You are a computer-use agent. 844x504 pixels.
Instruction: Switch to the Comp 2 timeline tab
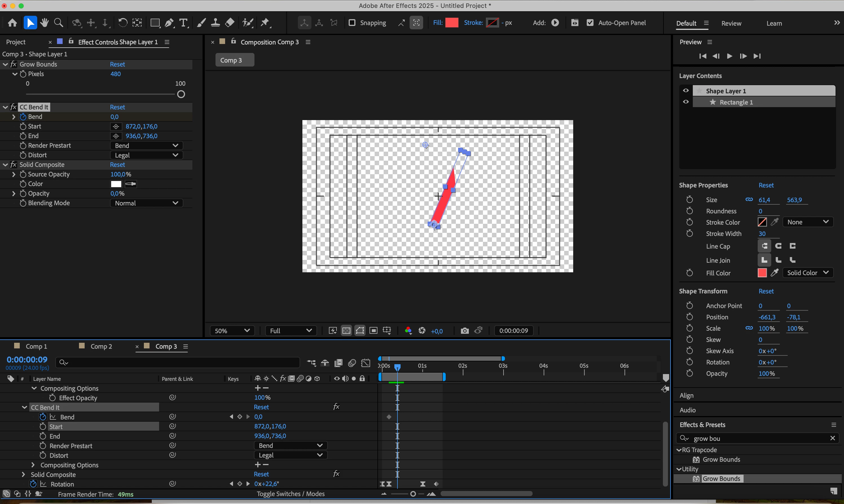coord(101,346)
